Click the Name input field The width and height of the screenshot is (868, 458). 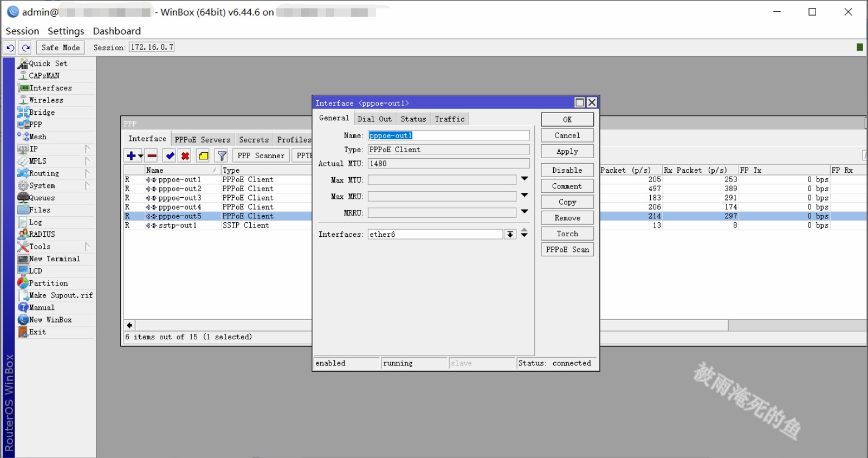[448, 135]
